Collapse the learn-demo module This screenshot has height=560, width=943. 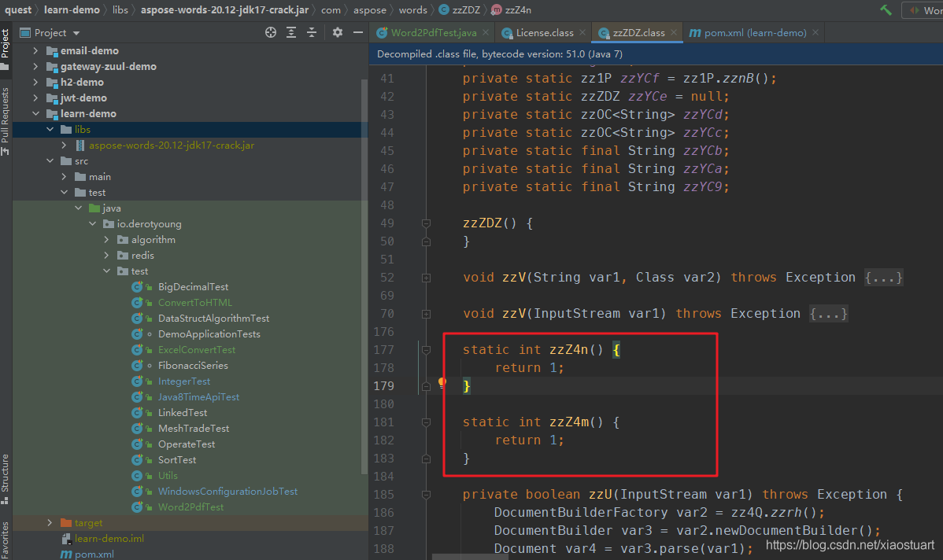pyautogui.click(x=35, y=113)
